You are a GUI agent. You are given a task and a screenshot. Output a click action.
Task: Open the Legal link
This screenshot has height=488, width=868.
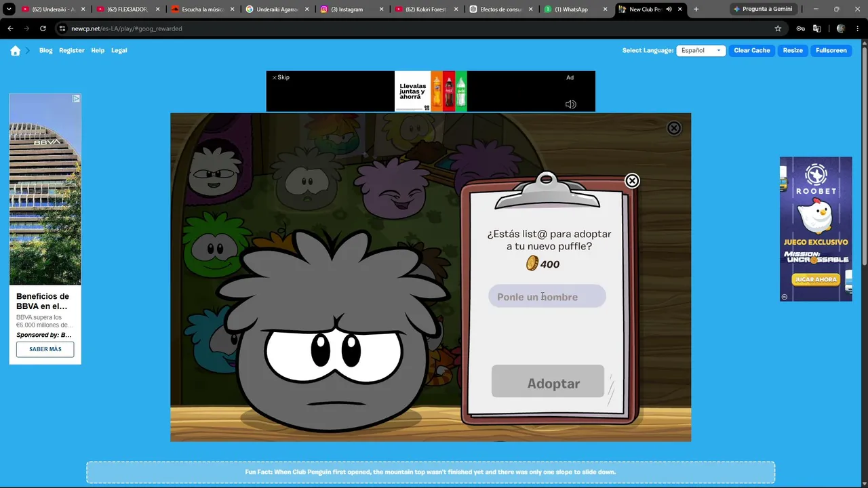point(119,50)
